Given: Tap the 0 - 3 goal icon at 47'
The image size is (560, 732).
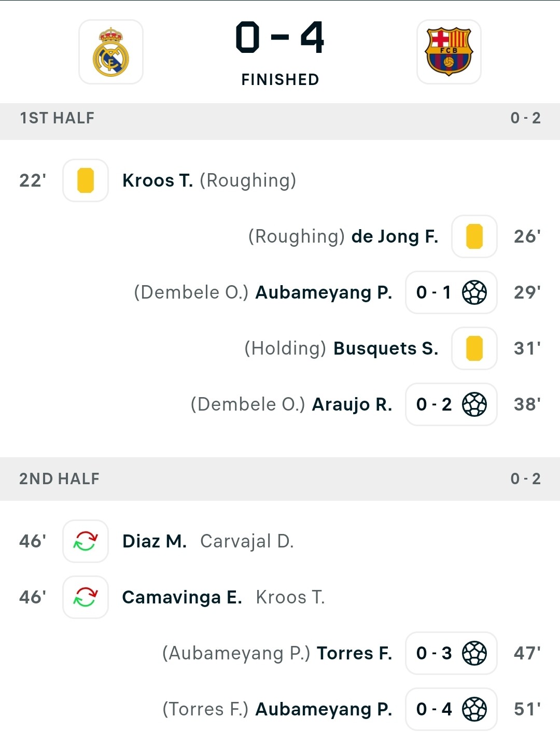Looking at the screenshot, I should [451, 653].
